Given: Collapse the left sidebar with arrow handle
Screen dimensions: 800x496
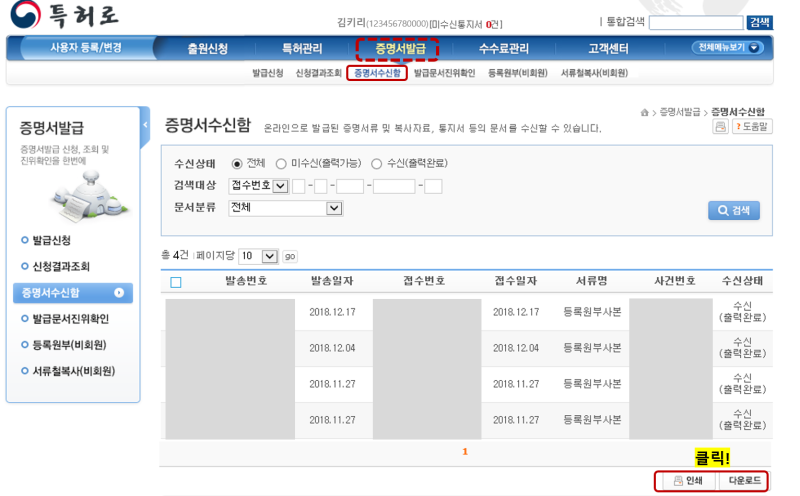Looking at the screenshot, I should pos(145,125).
